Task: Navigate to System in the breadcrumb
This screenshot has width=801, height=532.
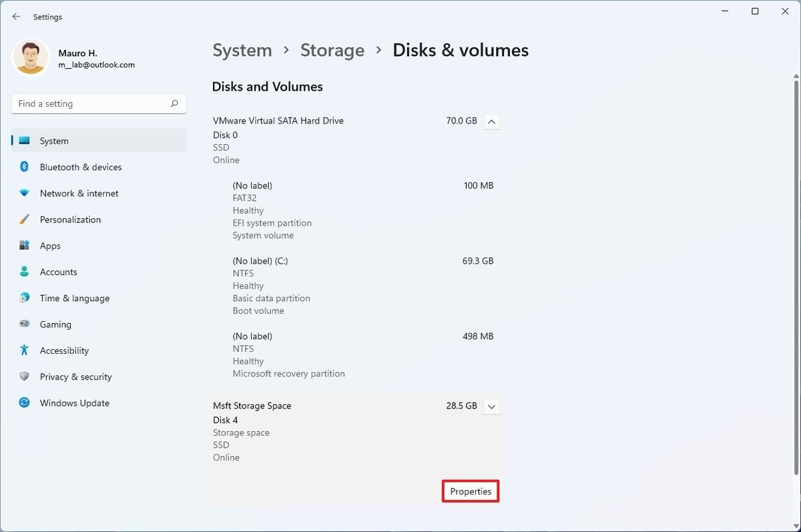Action: tap(242, 51)
